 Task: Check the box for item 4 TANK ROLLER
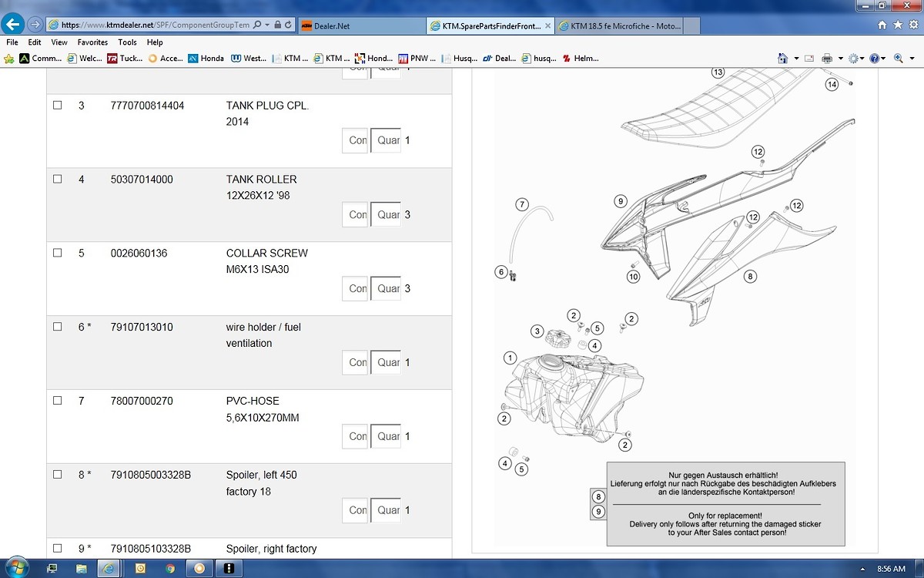[57, 179]
